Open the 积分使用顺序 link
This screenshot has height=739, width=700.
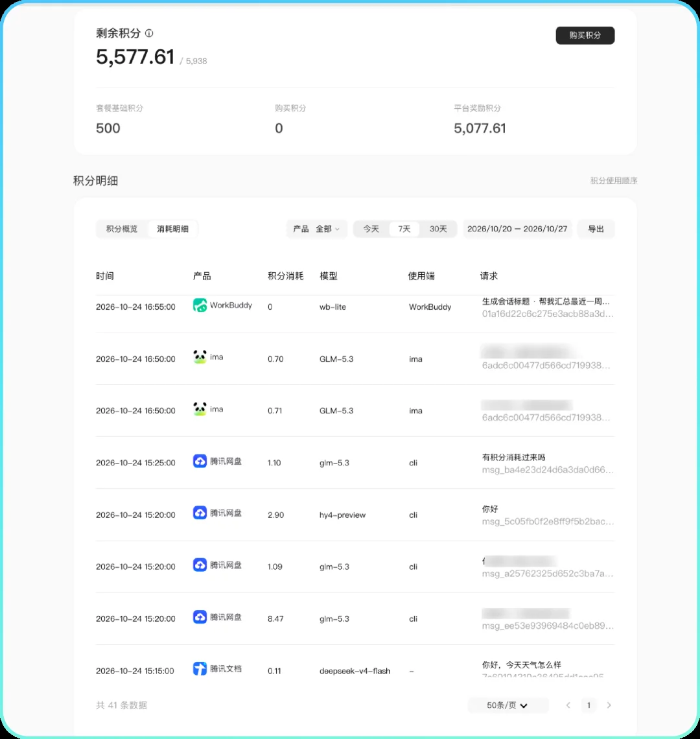[x=614, y=180]
